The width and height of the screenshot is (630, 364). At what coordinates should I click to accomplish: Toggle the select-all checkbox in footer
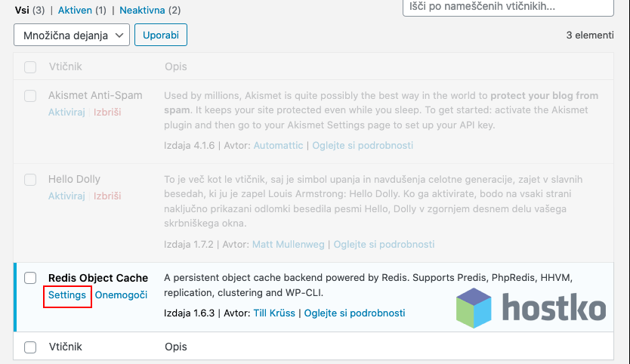[30, 347]
